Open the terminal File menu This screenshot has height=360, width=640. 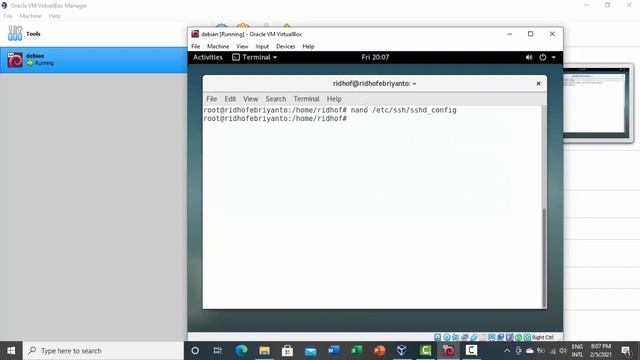(211, 99)
